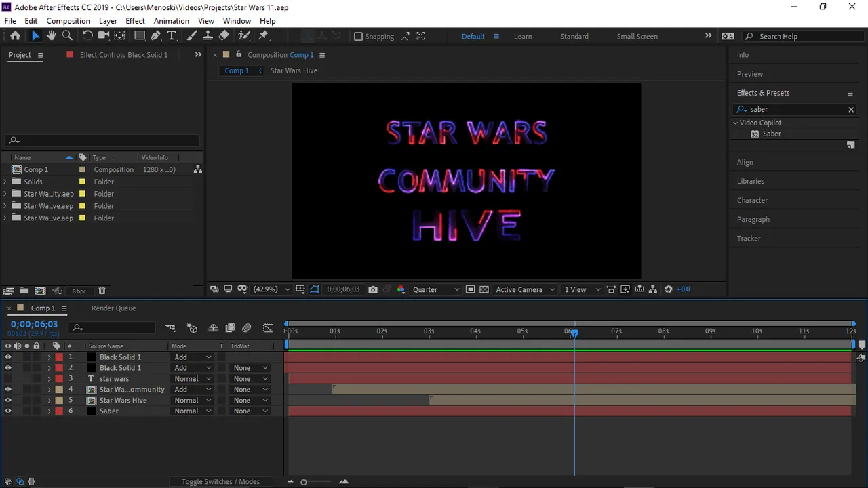Expand the Saber layer properties

[49, 411]
